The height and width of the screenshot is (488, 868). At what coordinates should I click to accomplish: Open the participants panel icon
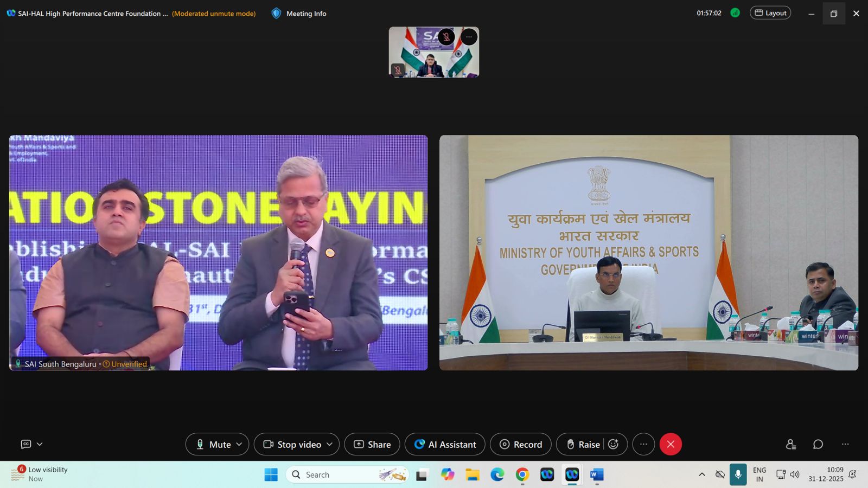[x=790, y=445]
